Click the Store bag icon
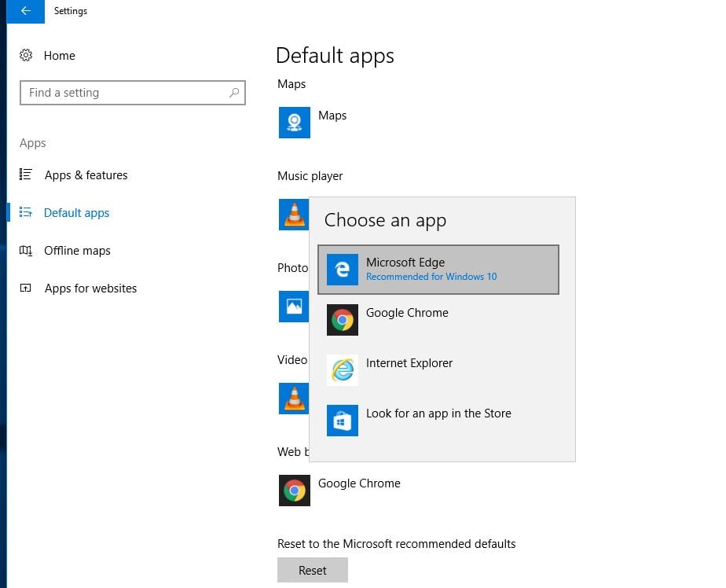 pos(343,421)
